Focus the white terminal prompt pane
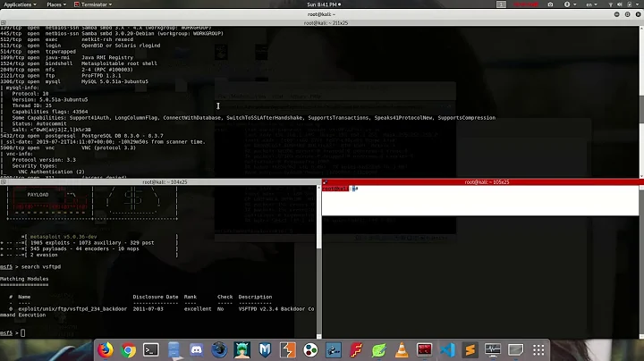644x361 pixels. tap(480, 200)
